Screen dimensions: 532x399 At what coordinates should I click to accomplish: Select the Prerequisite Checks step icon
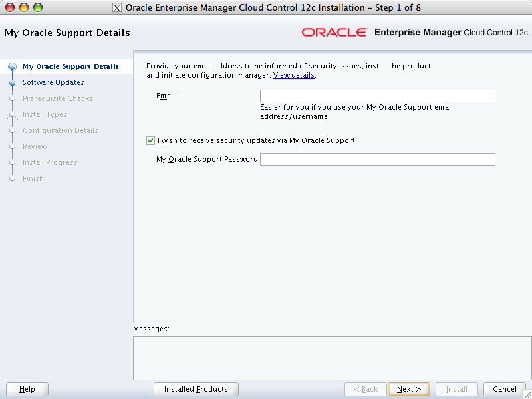coord(13,98)
